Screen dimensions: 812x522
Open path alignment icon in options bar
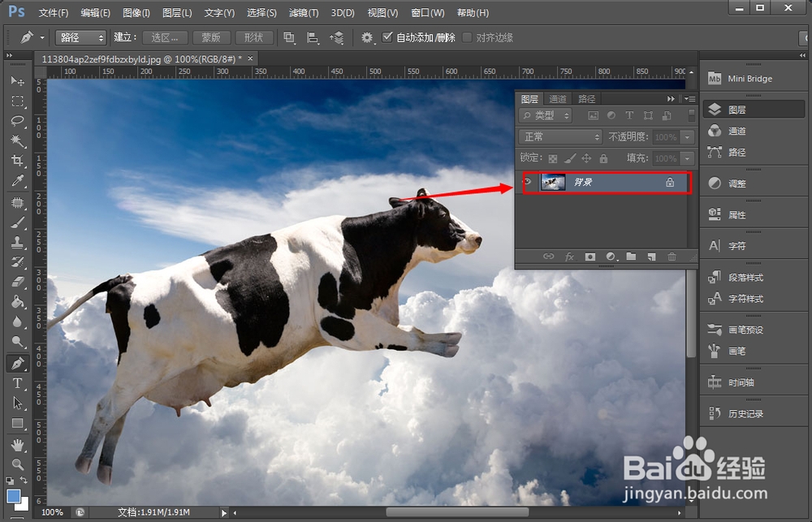coord(313,37)
